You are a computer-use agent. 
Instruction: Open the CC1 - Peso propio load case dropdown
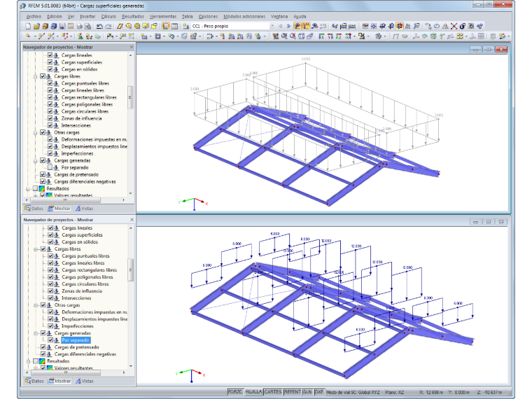[x=272, y=26]
